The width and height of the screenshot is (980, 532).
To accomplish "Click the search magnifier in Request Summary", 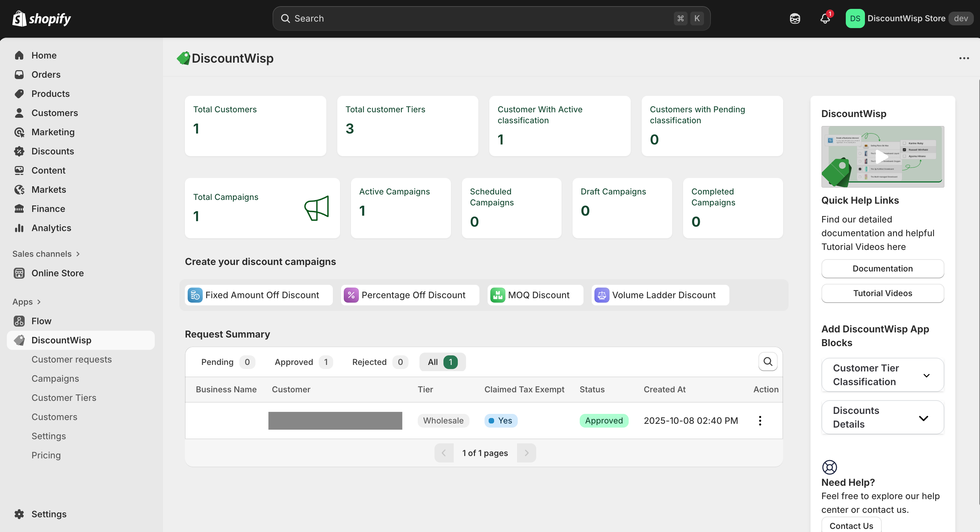I will 767,362.
